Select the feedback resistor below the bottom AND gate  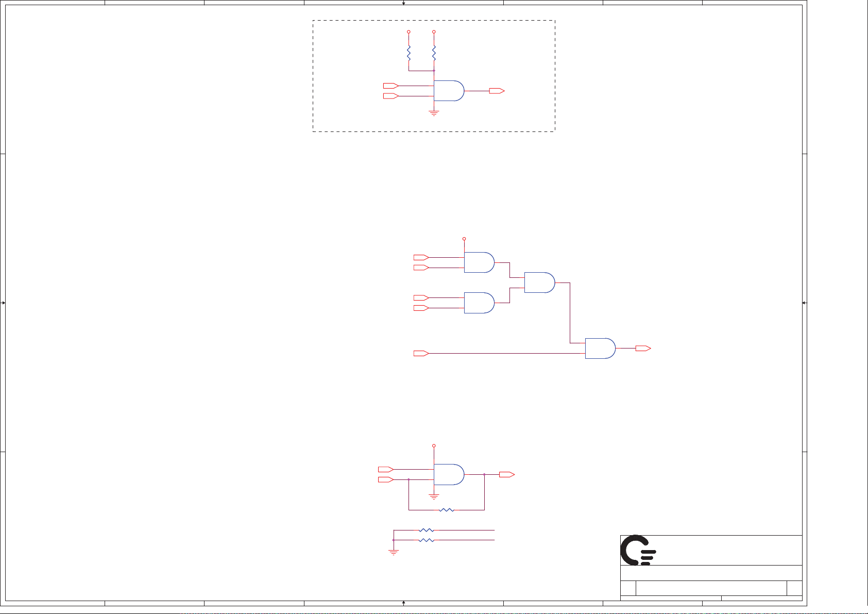[x=447, y=510]
